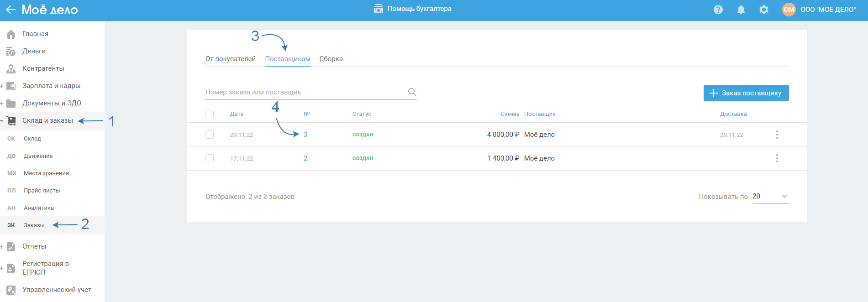The width and height of the screenshot is (868, 302).
Task: Click the search magnifier icon
Action: (x=412, y=92)
